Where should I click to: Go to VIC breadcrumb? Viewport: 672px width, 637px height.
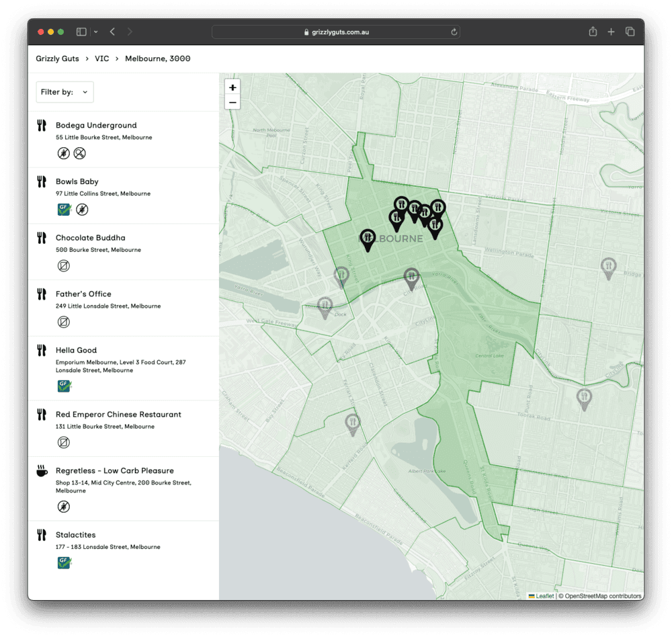pyautogui.click(x=101, y=59)
